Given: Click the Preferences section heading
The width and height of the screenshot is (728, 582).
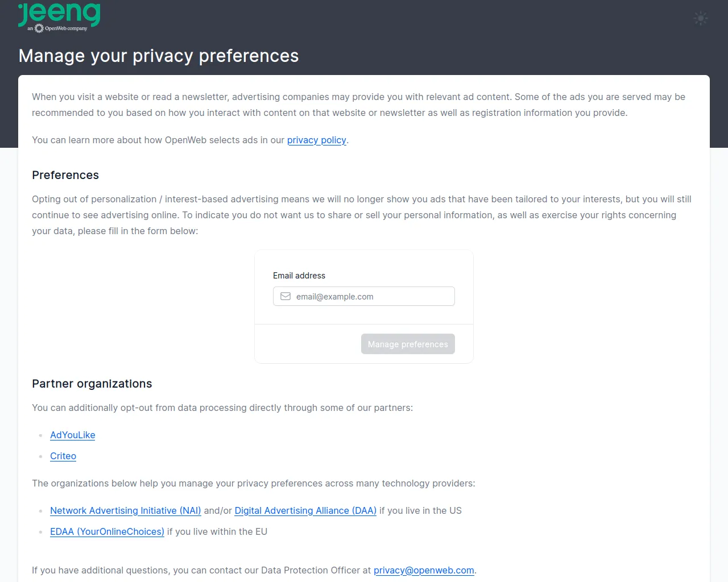Looking at the screenshot, I should 65,175.
